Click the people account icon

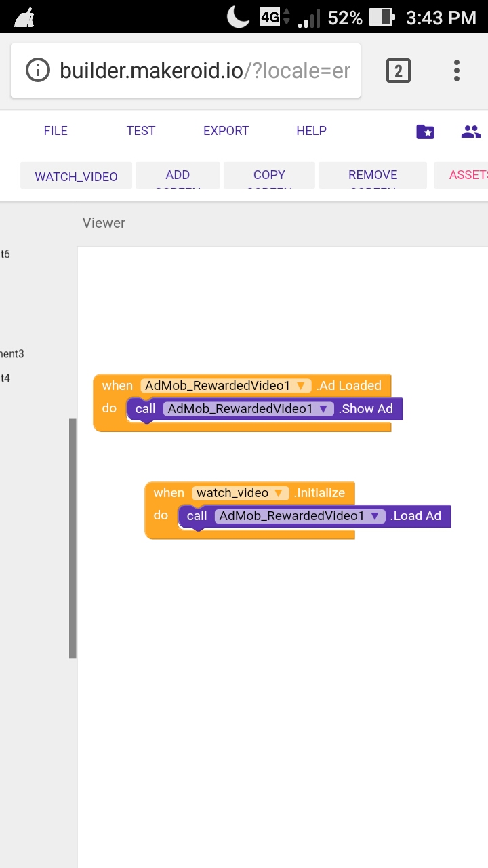pos(470,132)
